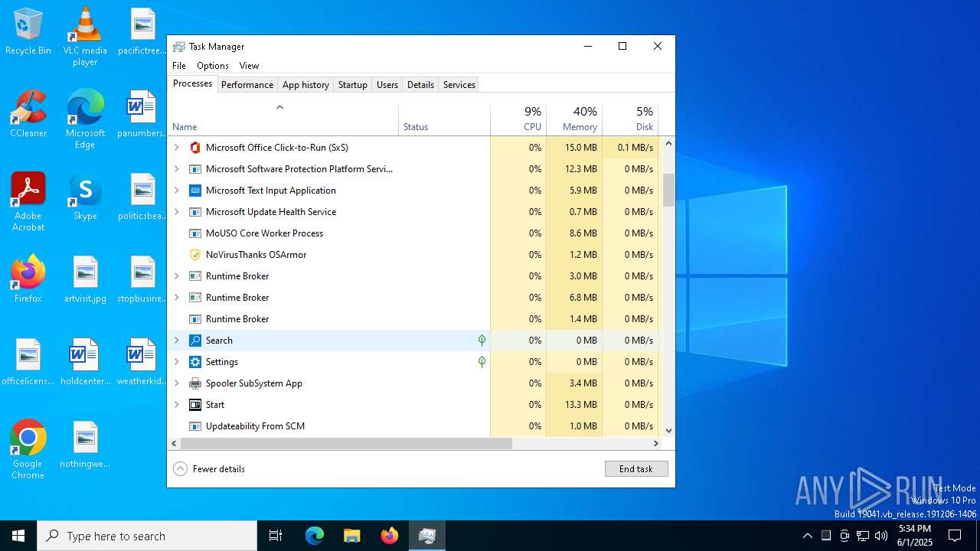
Task: Select CCleaner desktop shortcut
Action: coord(28,113)
